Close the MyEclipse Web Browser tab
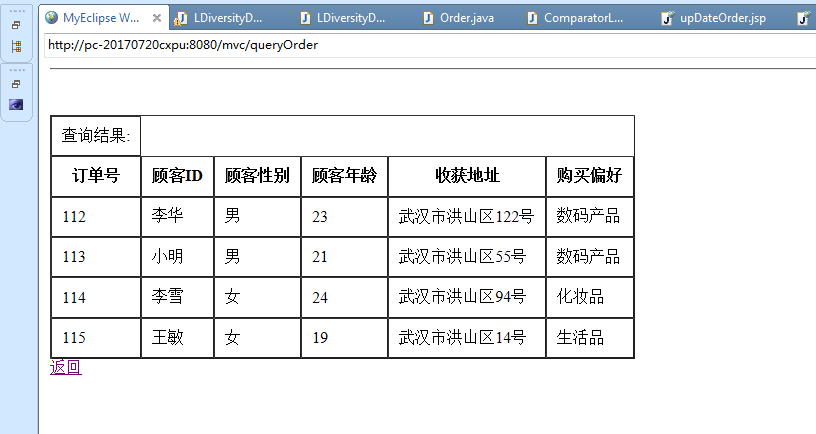The height and width of the screenshot is (434, 816). pyautogui.click(x=157, y=18)
